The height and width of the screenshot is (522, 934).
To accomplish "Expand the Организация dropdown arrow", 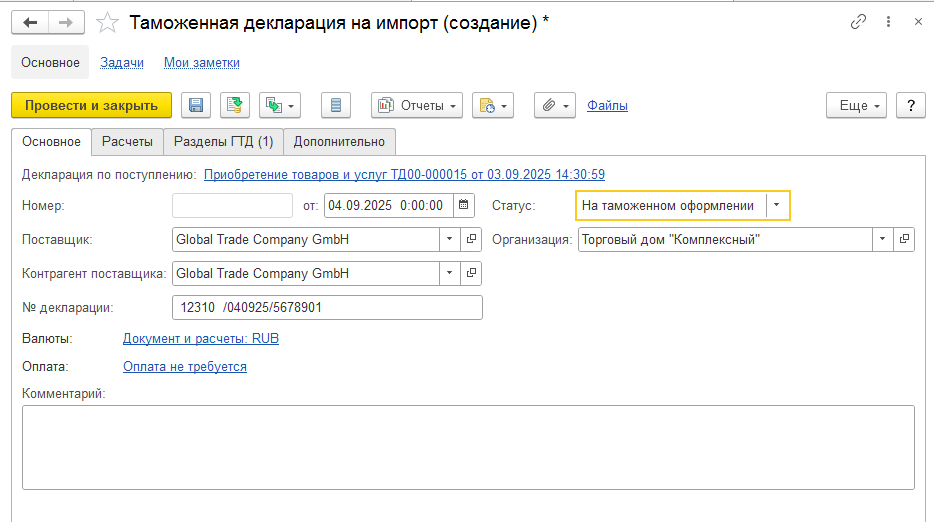I will coord(882,240).
